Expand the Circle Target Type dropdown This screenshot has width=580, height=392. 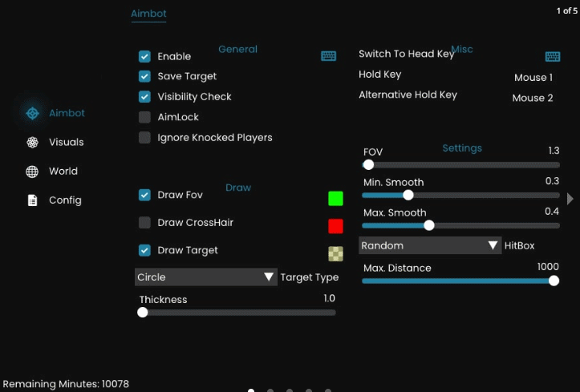pyautogui.click(x=205, y=277)
